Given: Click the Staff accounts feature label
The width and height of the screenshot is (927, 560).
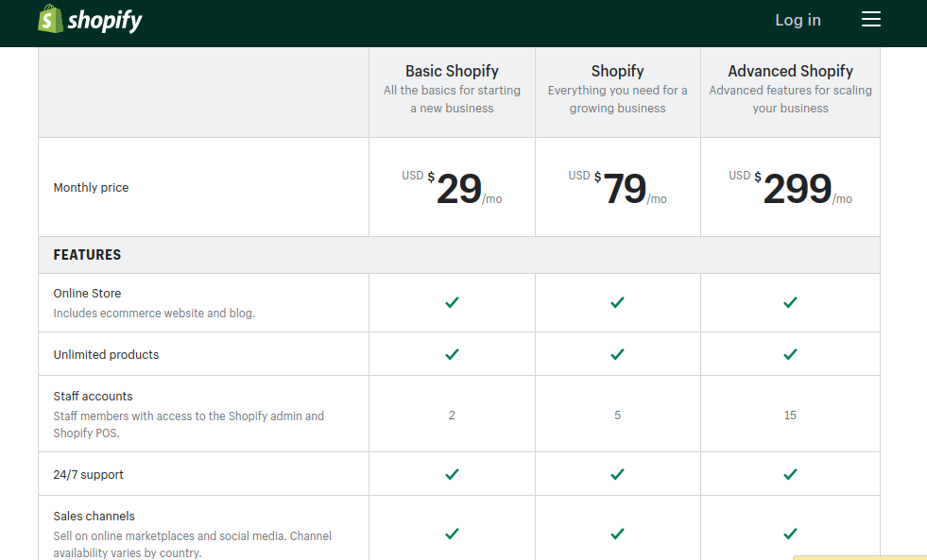Looking at the screenshot, I should click(x=93, y=396).
